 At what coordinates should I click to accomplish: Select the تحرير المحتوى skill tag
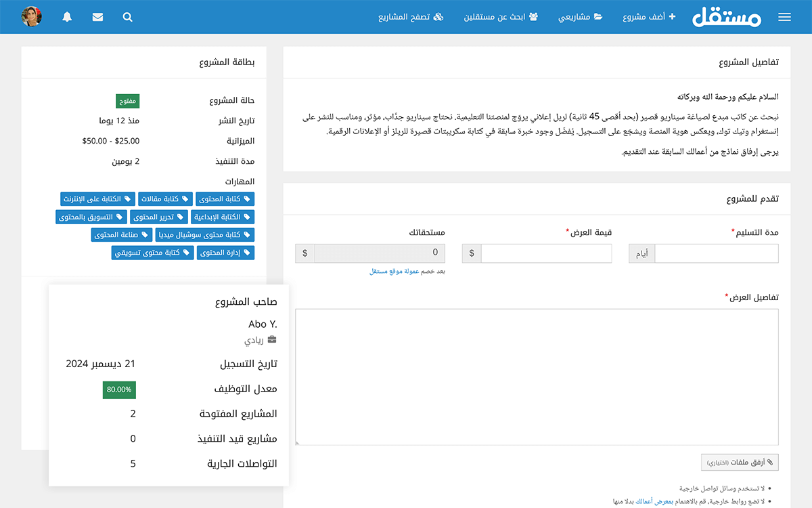(x=158, y=217)
